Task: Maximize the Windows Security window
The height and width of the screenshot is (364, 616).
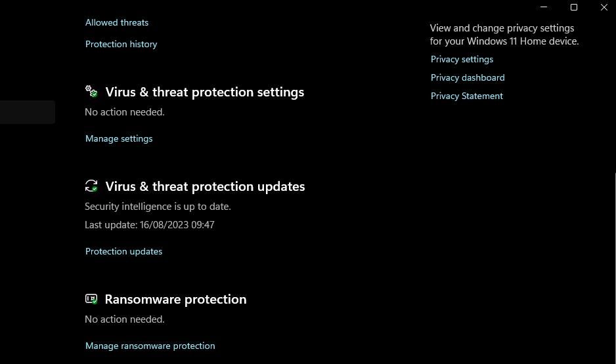Action: (574, 7)
